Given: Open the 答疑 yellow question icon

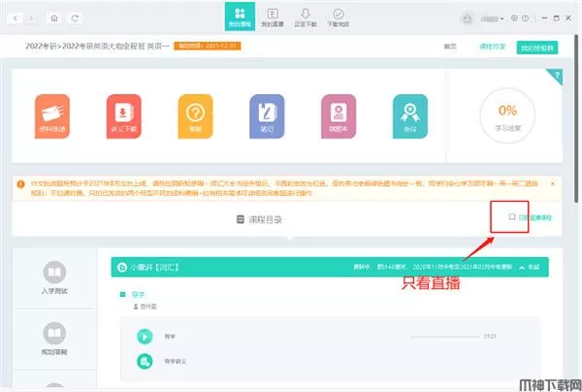Looking at the screenshot, I should coord(196,116).
